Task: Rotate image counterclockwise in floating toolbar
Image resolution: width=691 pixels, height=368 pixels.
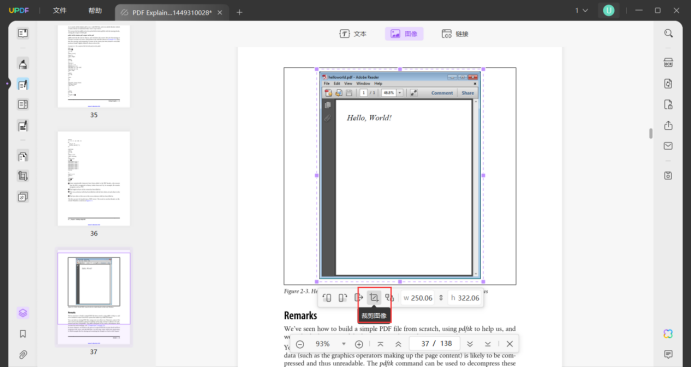Action: (327, 298)
